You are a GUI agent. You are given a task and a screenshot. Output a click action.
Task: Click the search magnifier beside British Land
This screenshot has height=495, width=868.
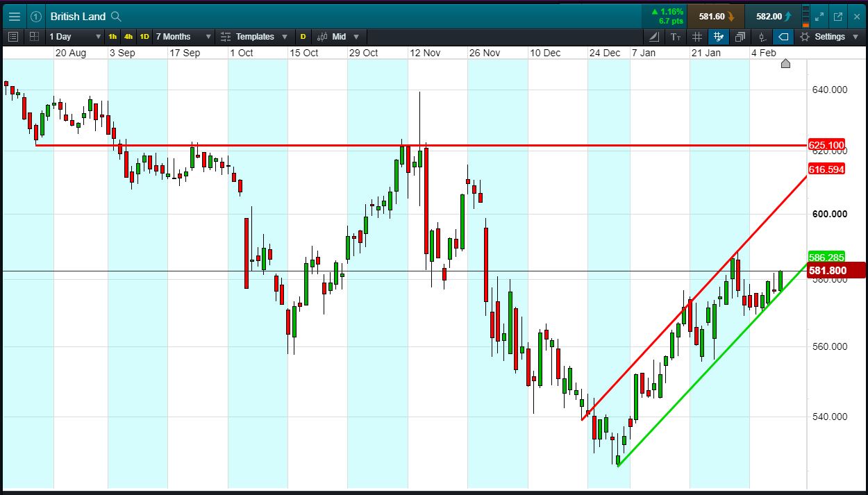pyautogui.click(x=116, y=17)
